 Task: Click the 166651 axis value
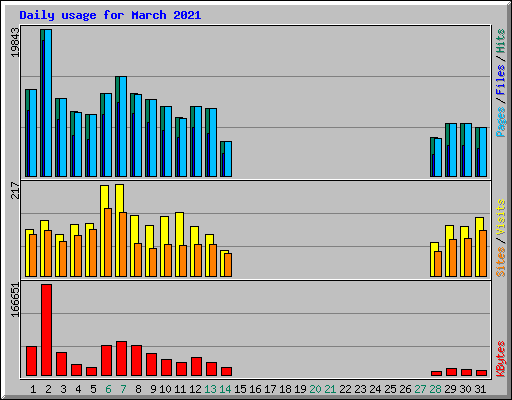pos(15,300)
